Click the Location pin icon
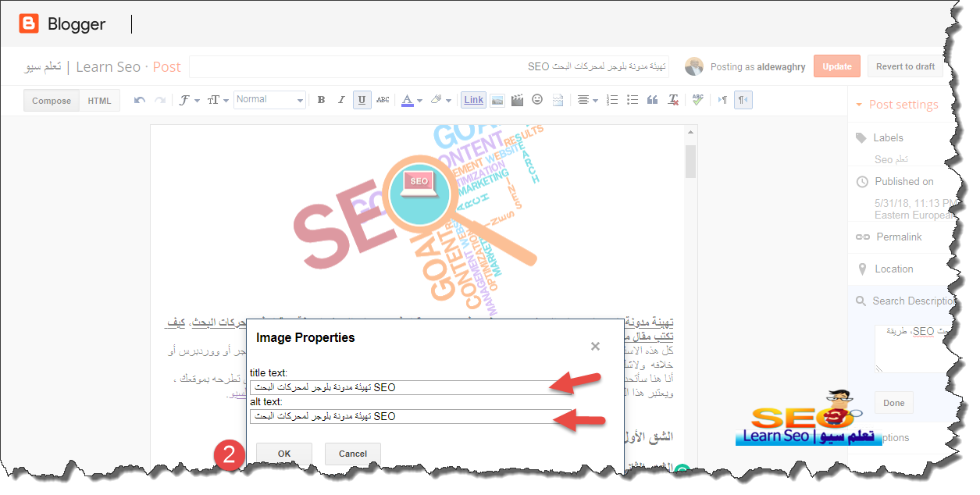 (862, 269)
